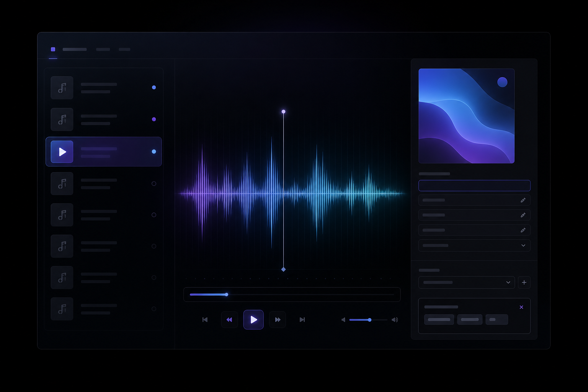Click the second tag chip in the tag card
This screenshot has height=392, width=588.
coord(470,320)
